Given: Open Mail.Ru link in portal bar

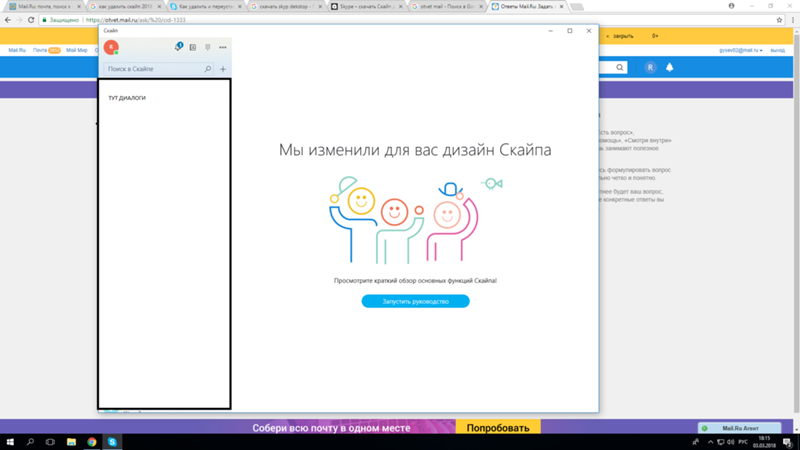Looking at the screenshot, I should coord(17,50).
